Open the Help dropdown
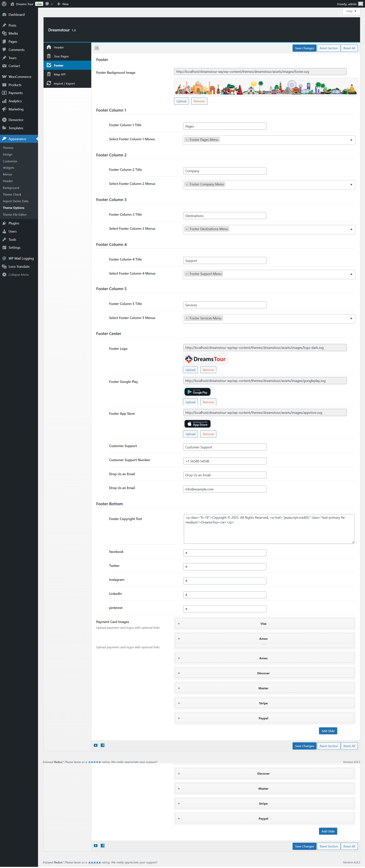 351,11
